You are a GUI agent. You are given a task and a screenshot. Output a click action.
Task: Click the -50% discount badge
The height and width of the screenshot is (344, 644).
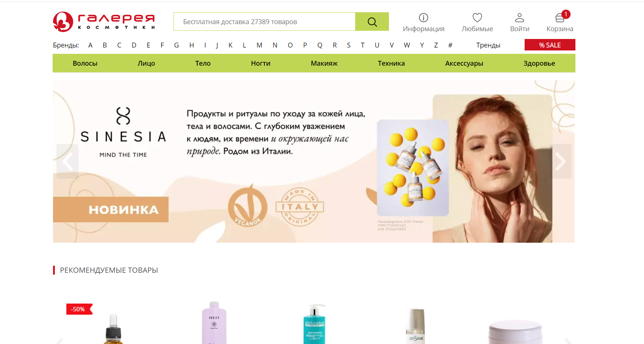79,309
